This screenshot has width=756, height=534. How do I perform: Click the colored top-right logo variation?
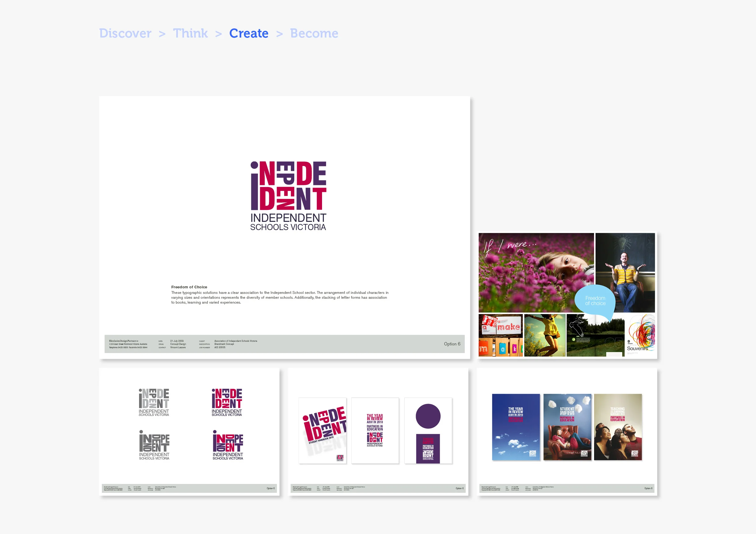click(227, 402)
